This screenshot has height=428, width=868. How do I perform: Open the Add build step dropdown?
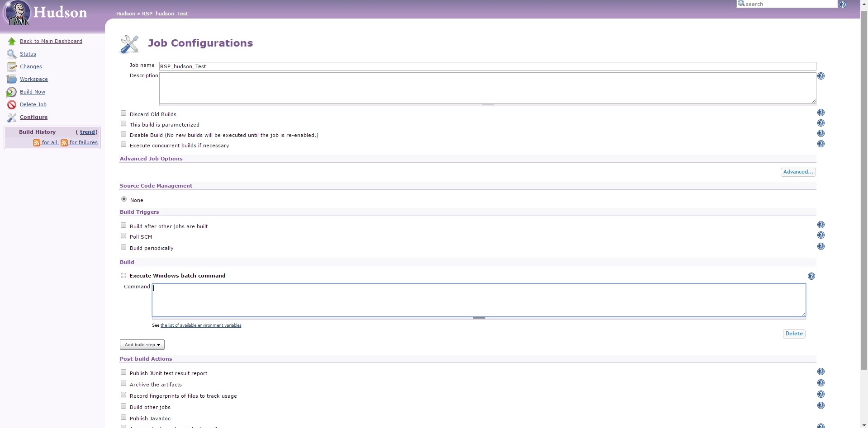click(142, 345)
